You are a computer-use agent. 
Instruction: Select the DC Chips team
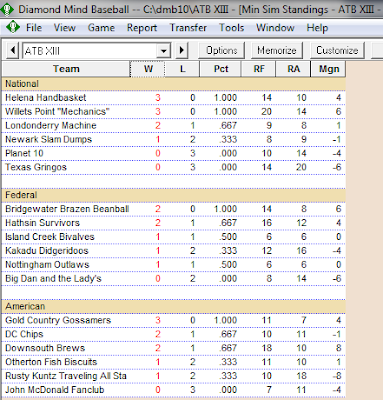pyautogui.click(x=24, y=334)
